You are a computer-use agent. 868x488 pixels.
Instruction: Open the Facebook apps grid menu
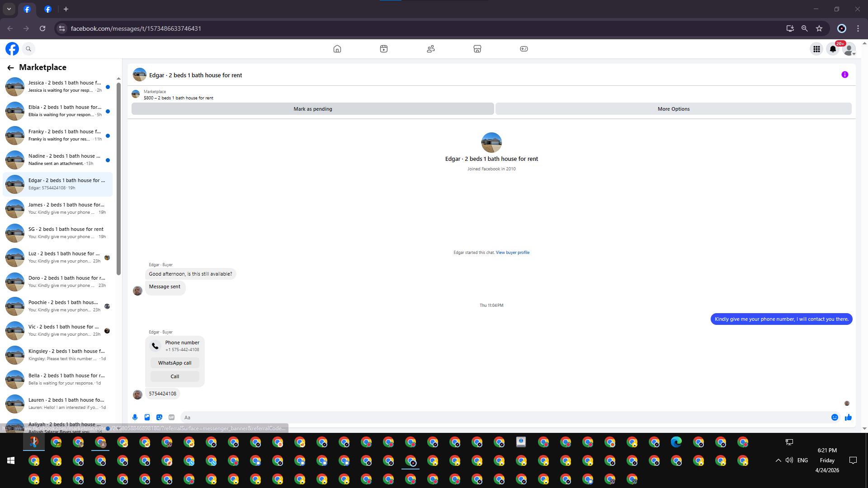(x=816, y=49)
